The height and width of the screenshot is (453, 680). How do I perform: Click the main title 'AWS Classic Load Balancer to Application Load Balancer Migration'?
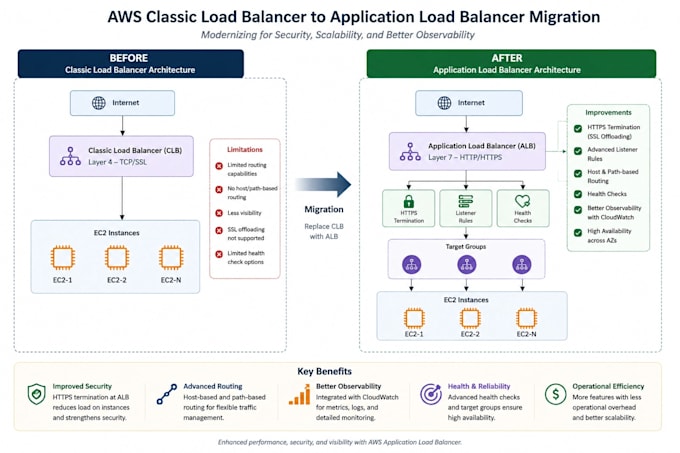point(354,17)
